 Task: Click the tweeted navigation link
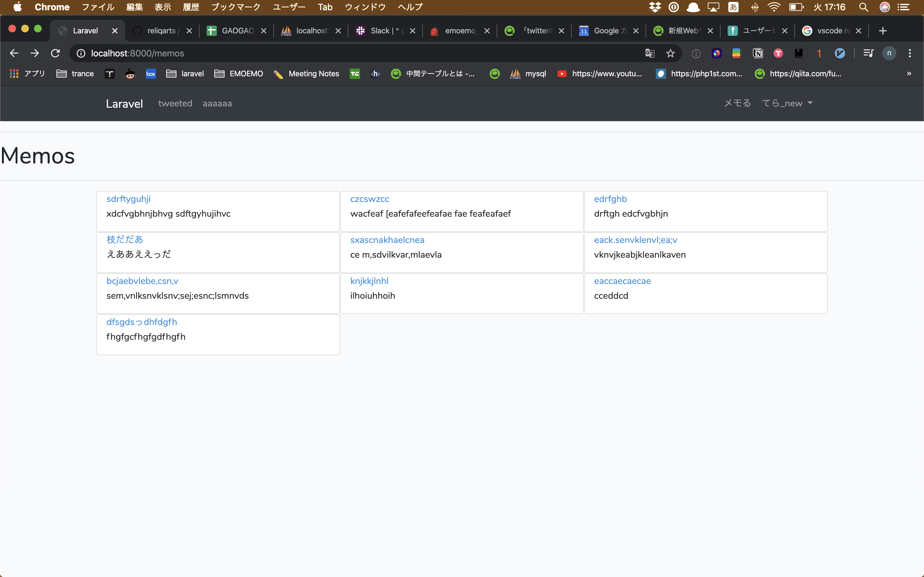point(174,103)
